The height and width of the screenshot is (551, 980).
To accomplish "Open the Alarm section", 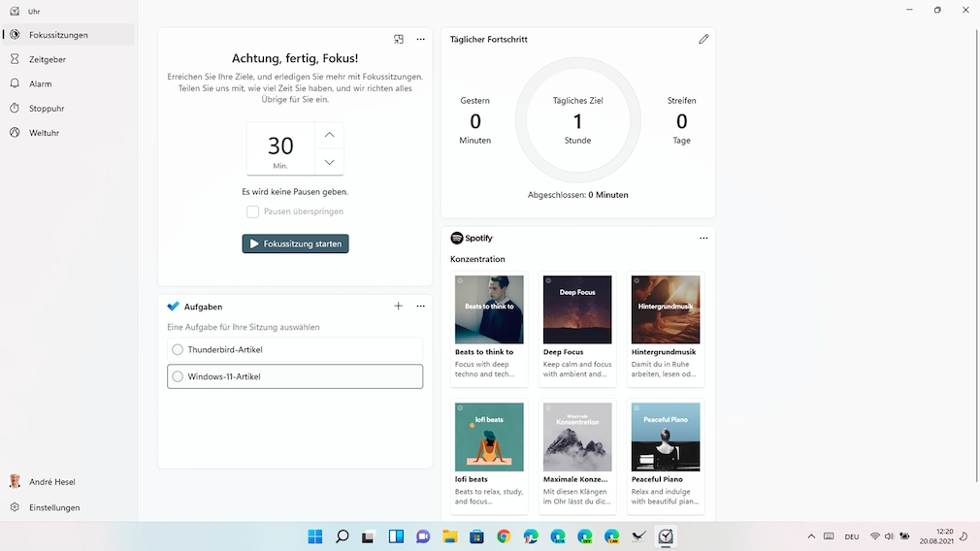I will 69,83.
